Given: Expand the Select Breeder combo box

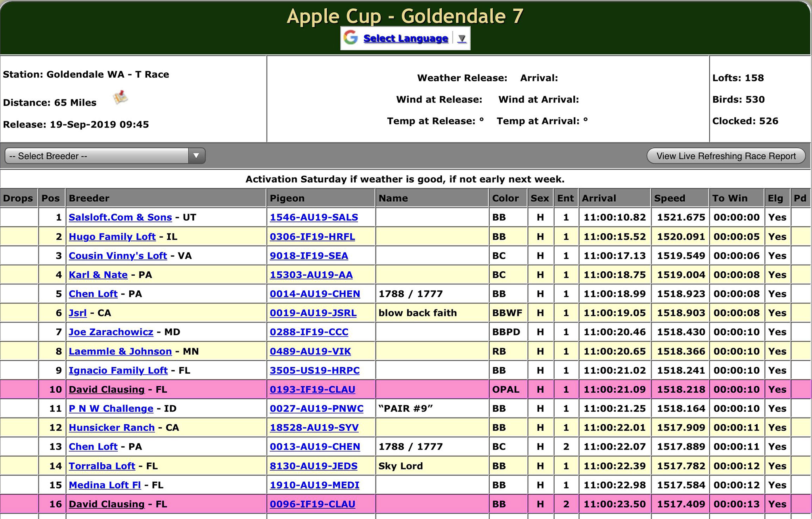Looking at the screenshot, I should point(97,156).
